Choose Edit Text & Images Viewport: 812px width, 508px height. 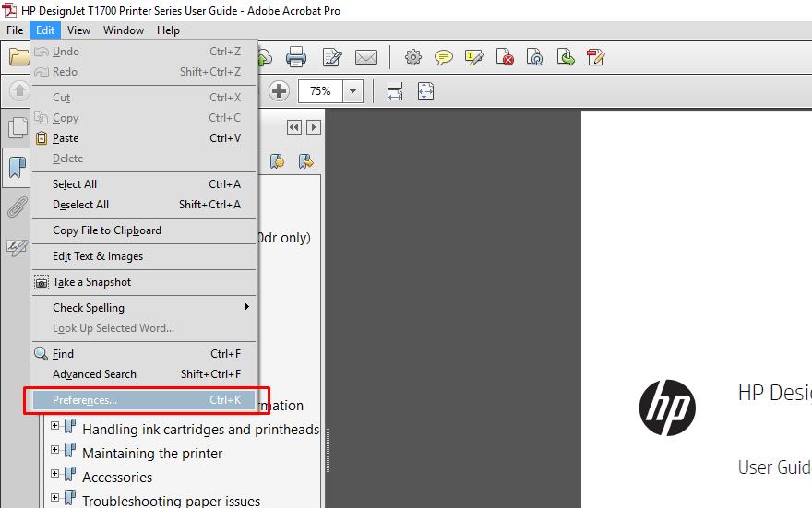coord(145,256)
